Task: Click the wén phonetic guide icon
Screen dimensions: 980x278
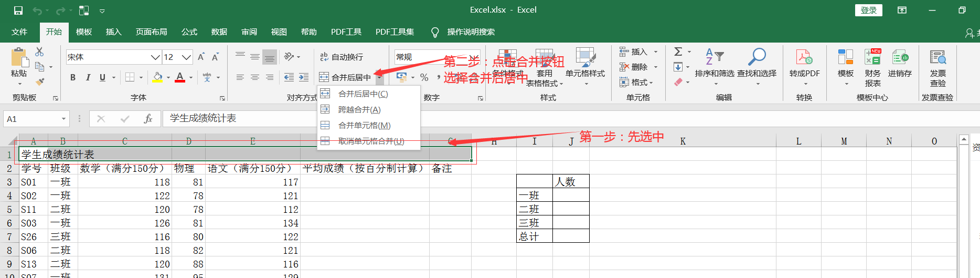Action: click(x=207, y=77)
